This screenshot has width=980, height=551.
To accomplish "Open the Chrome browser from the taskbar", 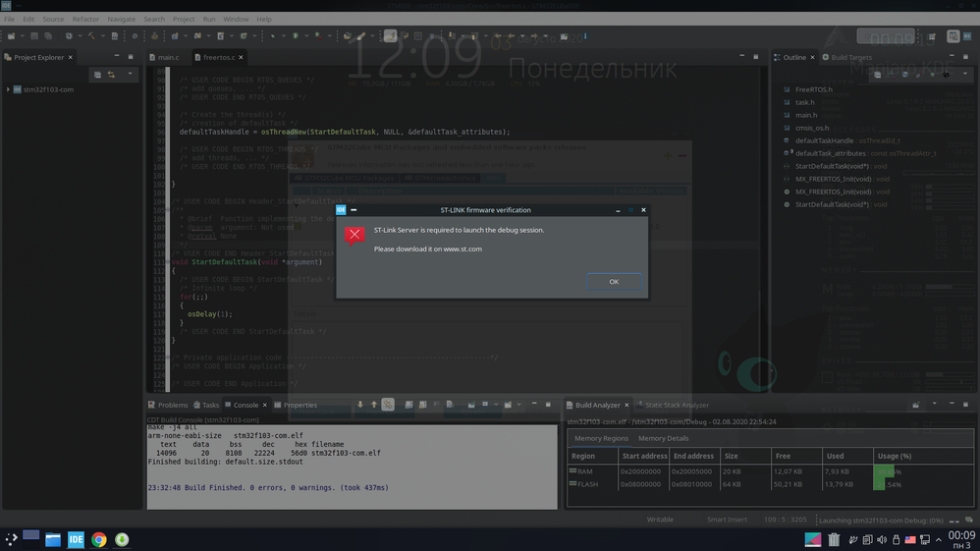I will point(99,539).
